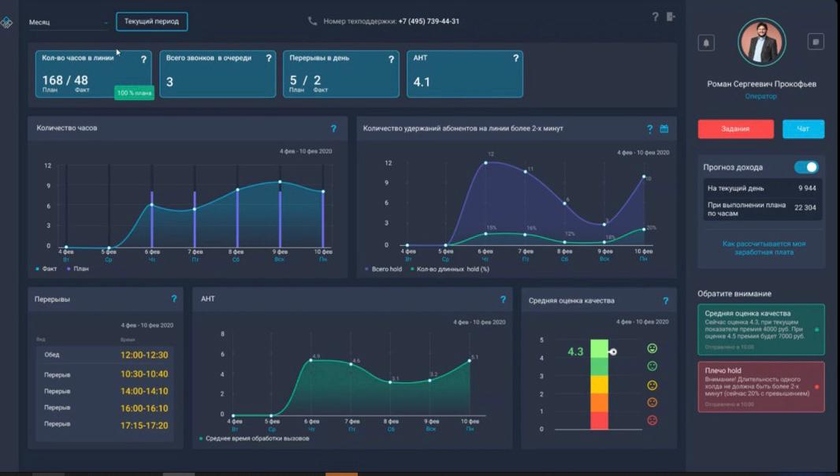Select the 'Текущий период' tab
The image size is (840, 476).
[x=151, y=21]
